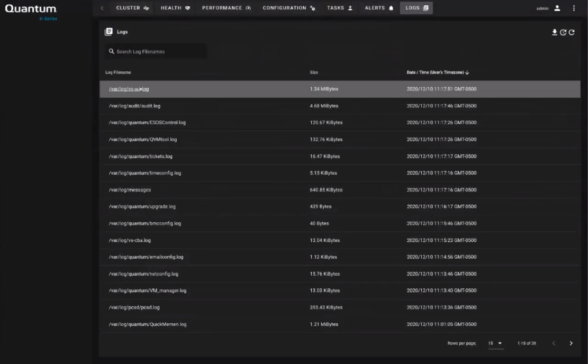Click the Quantum H-Series logo
This screenshot has width=588, height=364.
coord(31,11)
